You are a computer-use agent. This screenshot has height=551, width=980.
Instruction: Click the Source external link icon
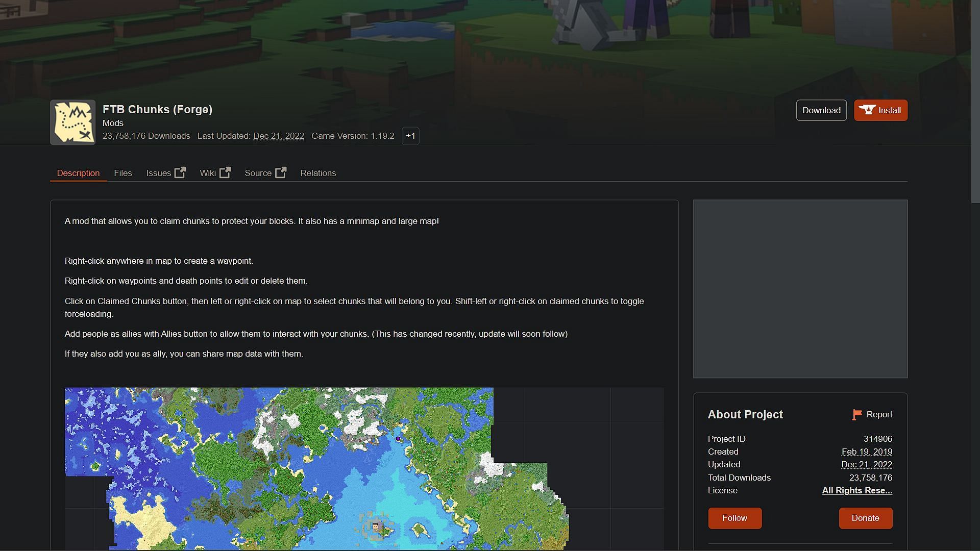click(x=281, y=172)
